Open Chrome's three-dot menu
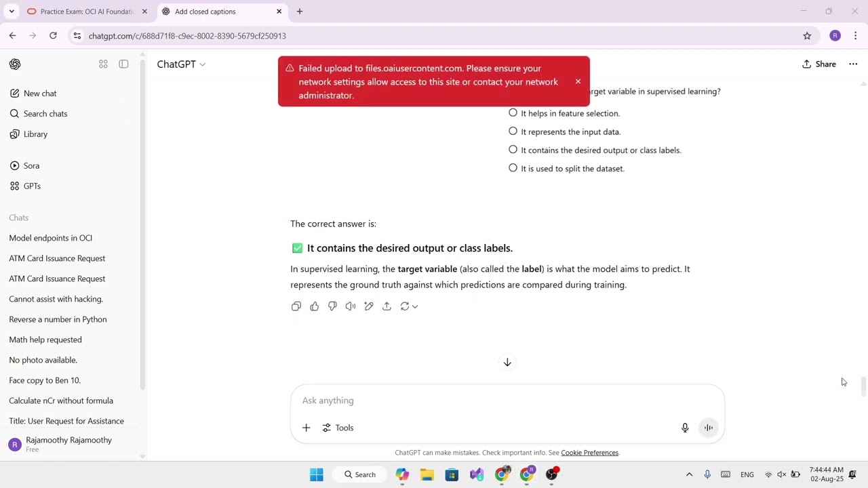This screenshot has width=868, height=488. click(x=856, y=36)
